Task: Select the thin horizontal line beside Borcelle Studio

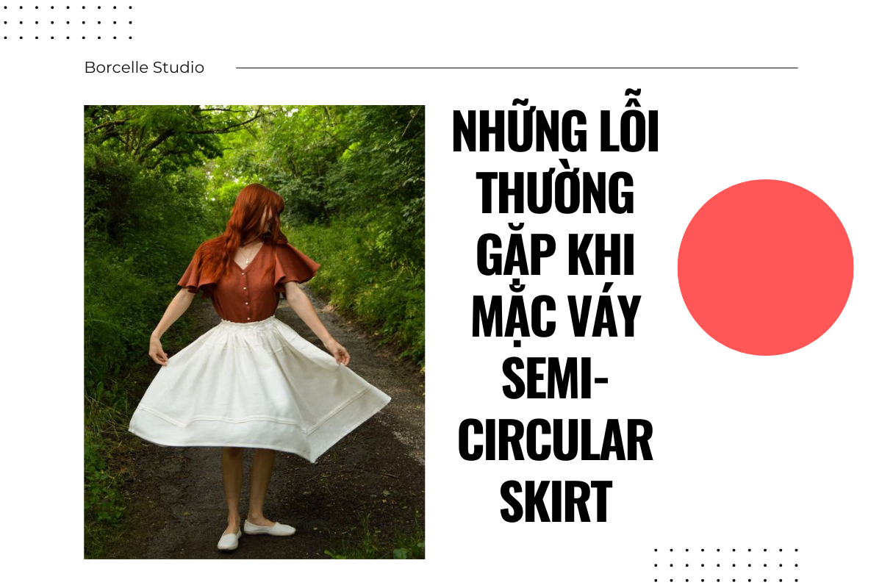Action: (x=517, y=68)
